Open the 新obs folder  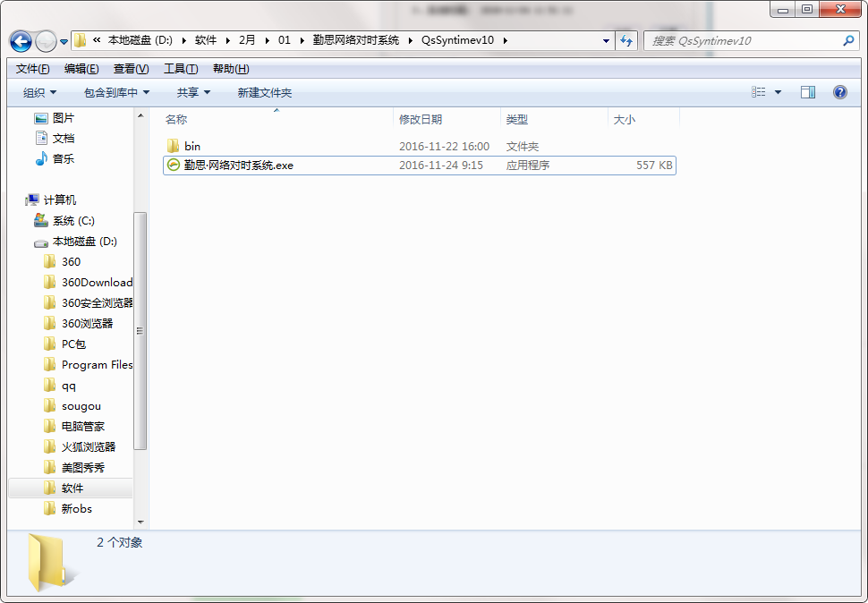[68, 508]
